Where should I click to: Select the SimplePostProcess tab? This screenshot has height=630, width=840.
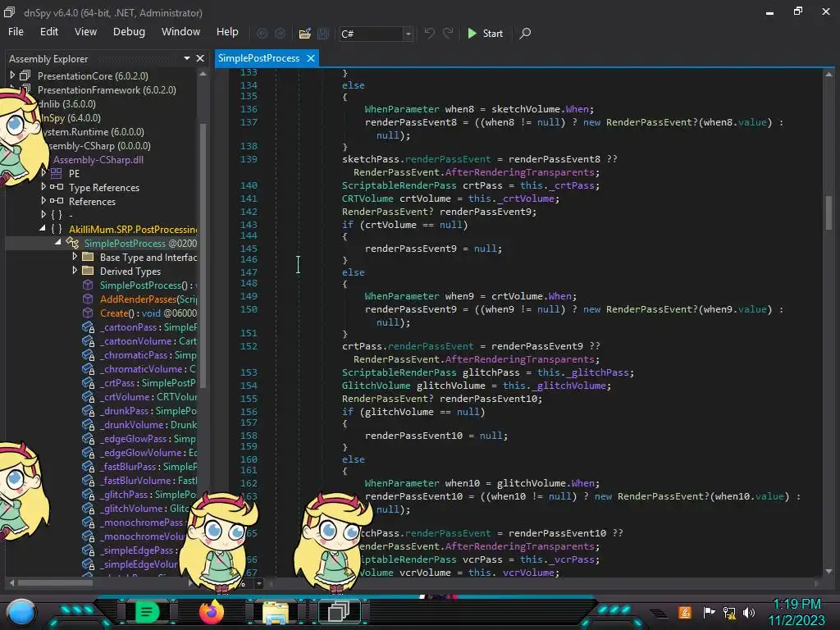(x=258, y=58)
